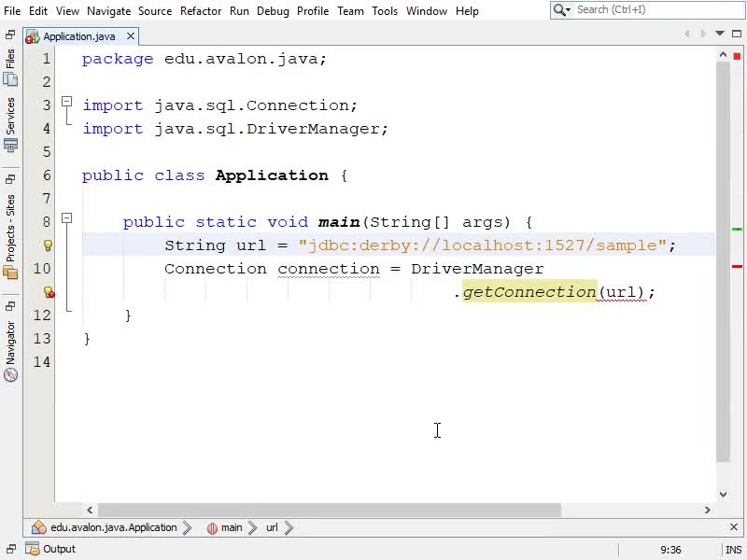Viewport: 747px width, 560px height.
Task: Open the Debug menu
Action: tap(273, 10)
